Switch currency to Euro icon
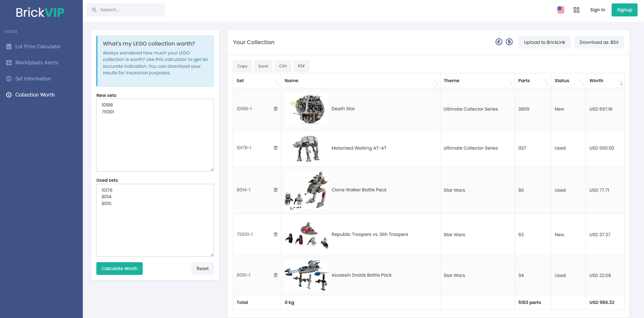This screenshot has height=318, width=644. point(499,42)
